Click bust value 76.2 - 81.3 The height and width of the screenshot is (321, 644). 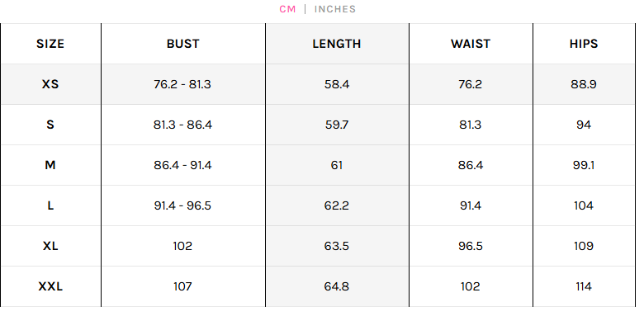182,84
